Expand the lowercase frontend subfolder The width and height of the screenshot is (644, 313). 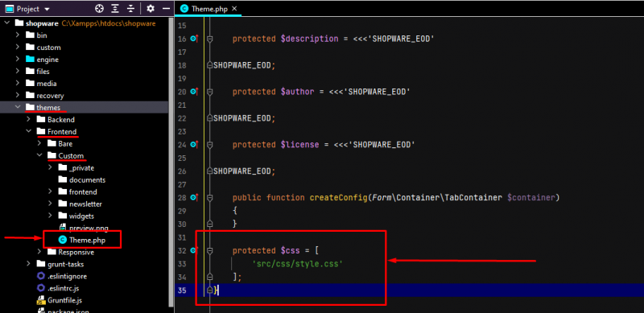[50, 192]
